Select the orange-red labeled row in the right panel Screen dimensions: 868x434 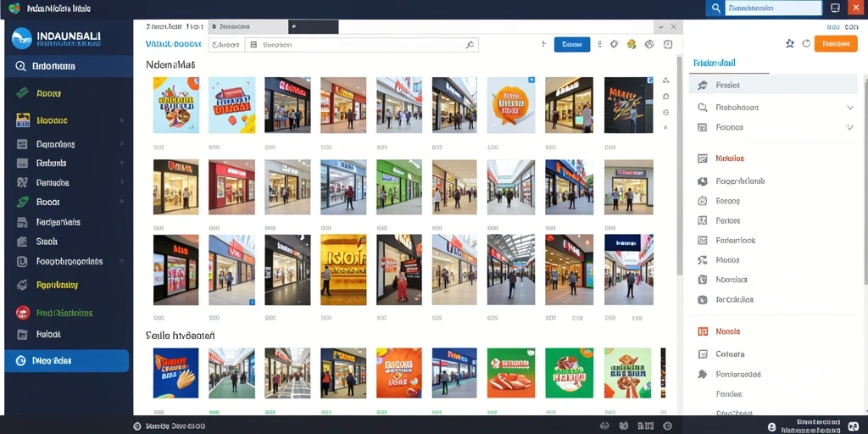point(773,159)
